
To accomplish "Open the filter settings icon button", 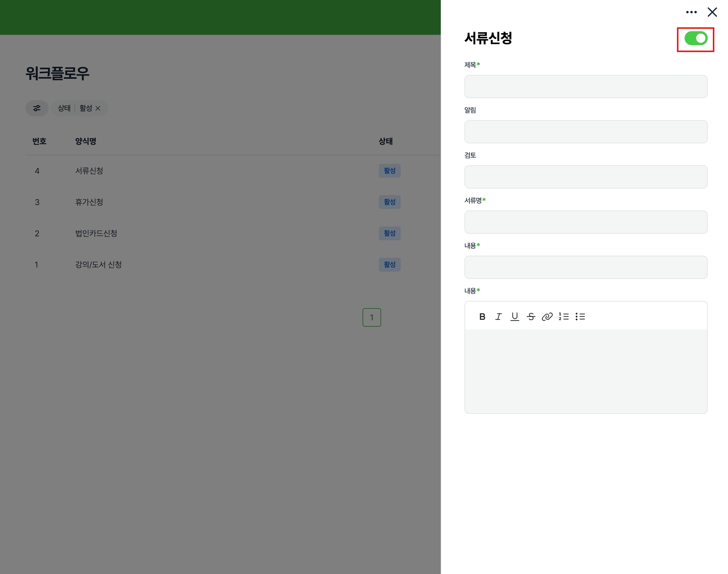I will 37,108.
